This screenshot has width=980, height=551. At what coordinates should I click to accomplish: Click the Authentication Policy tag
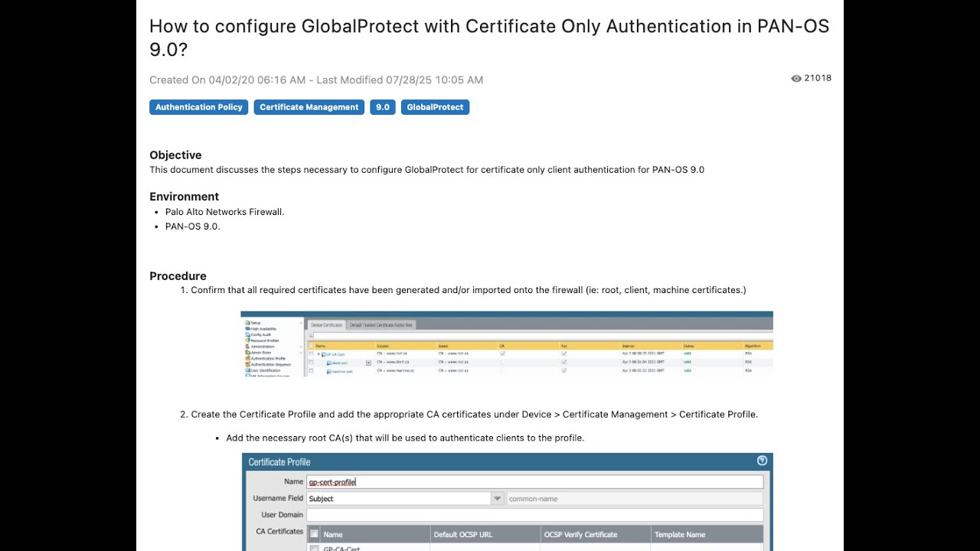point(199,107)
